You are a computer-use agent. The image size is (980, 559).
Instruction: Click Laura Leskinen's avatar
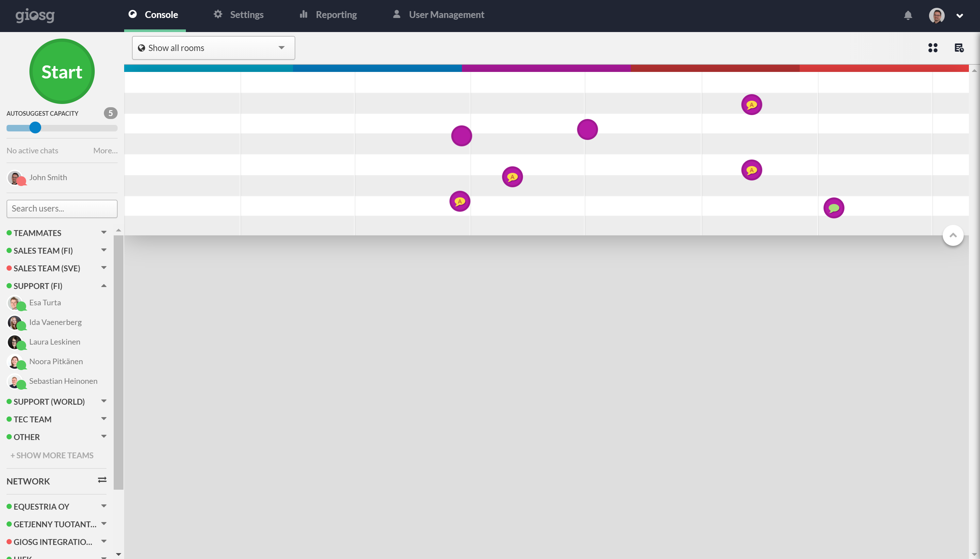tap(16, 342)
